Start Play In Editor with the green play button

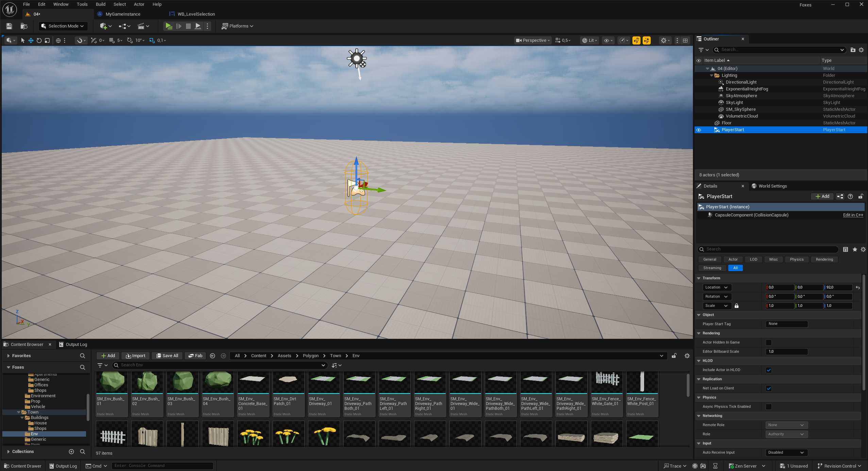click(x=169, y=26)
